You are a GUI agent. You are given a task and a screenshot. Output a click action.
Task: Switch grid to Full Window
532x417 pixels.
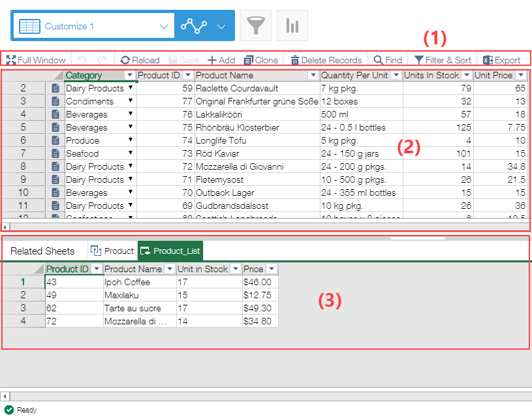click(x=36, y=60)
